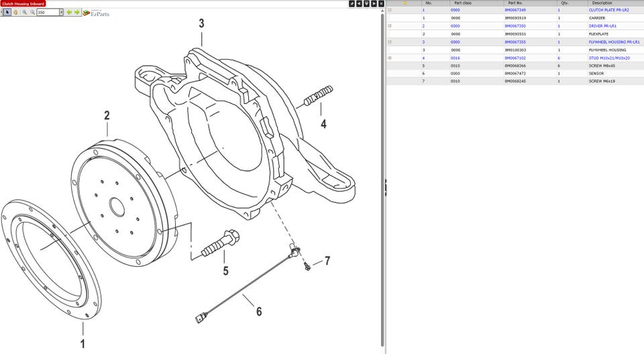Click part class 0016 in STUD row
The height and width of the screenshot is (354, 644).
point(455,58)
